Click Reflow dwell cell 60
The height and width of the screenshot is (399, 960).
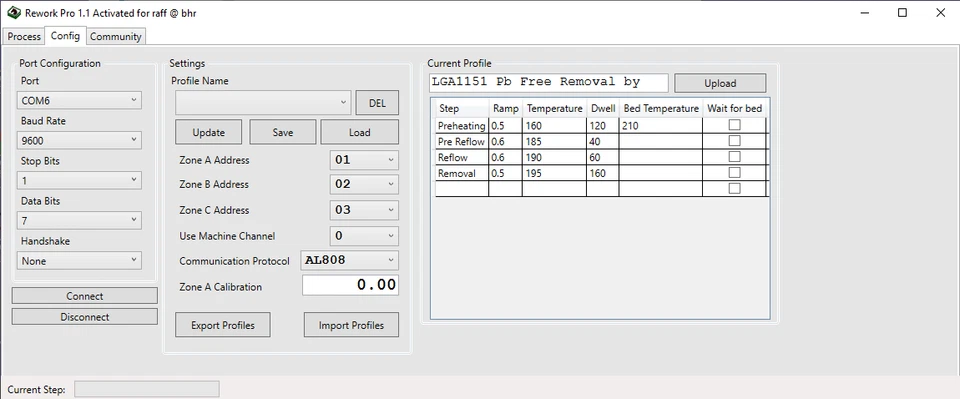(x=603, y=157)
